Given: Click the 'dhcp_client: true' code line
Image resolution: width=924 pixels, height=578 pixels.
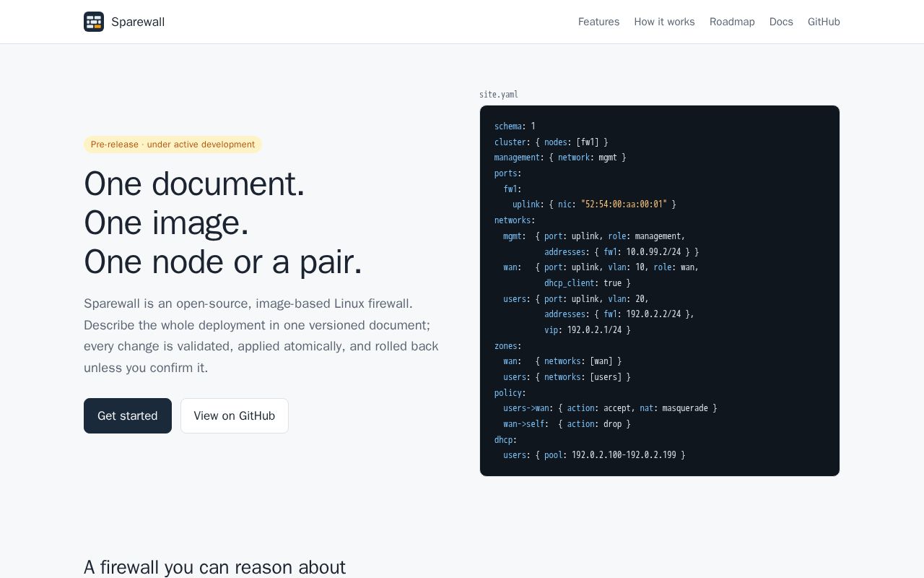Looking at the screenshot, I should pos(588,283).
